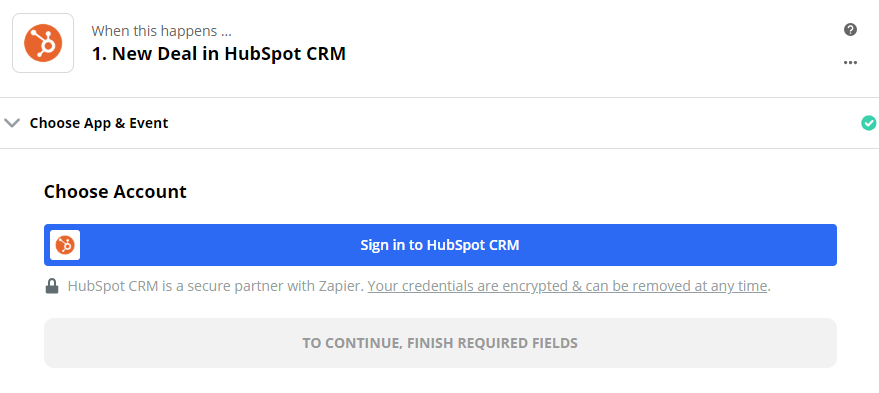
Task: Click the padlock security icon
Action: [52, 286]
